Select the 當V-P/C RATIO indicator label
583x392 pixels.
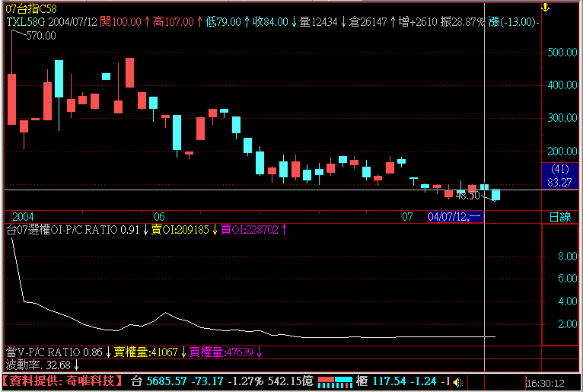pos(53,352)
